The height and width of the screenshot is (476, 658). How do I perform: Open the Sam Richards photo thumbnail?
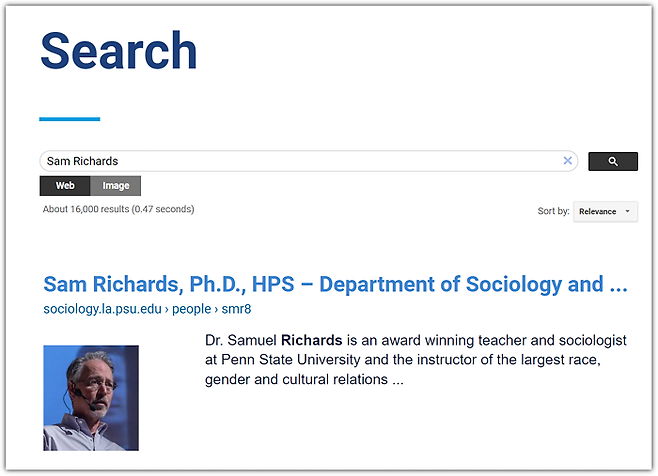(91, 398)
